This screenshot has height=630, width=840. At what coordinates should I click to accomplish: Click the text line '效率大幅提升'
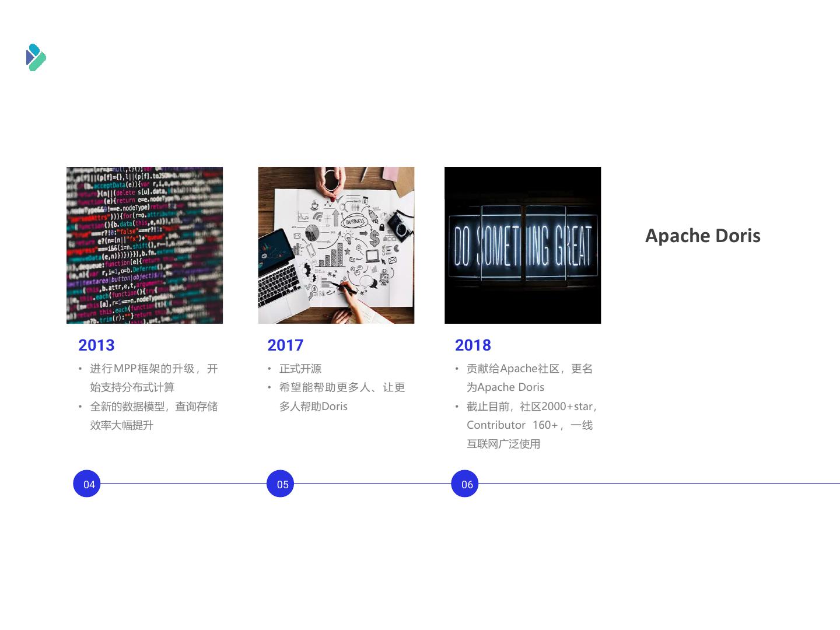pyautogui.click(x=122, y=425)
